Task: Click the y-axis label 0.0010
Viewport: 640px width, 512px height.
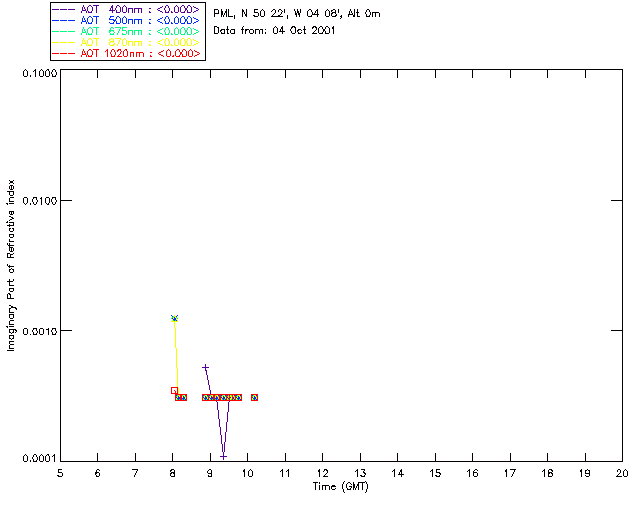Action: point(39,331)
